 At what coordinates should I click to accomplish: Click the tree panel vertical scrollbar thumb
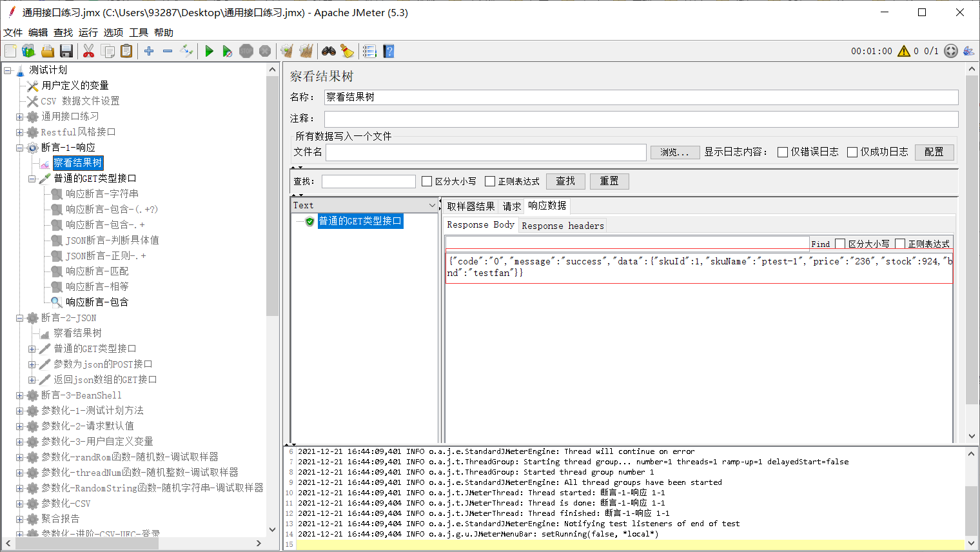[x=272, y=196]
